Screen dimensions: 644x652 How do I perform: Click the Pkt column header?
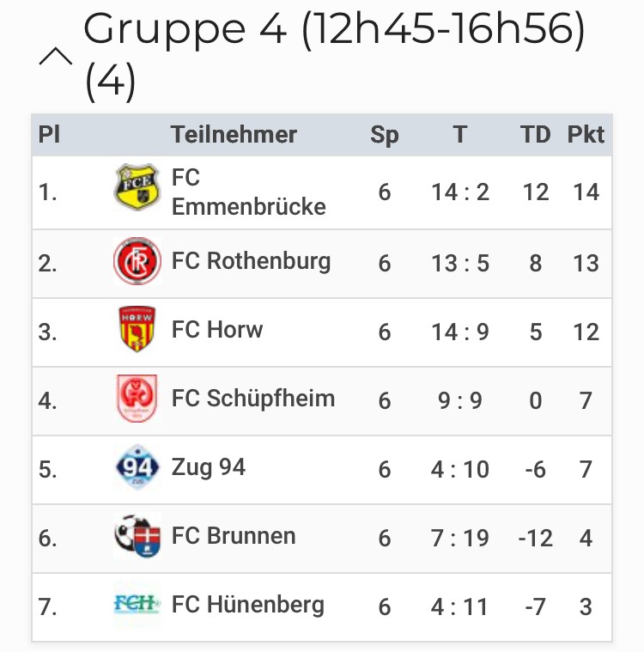586,135
